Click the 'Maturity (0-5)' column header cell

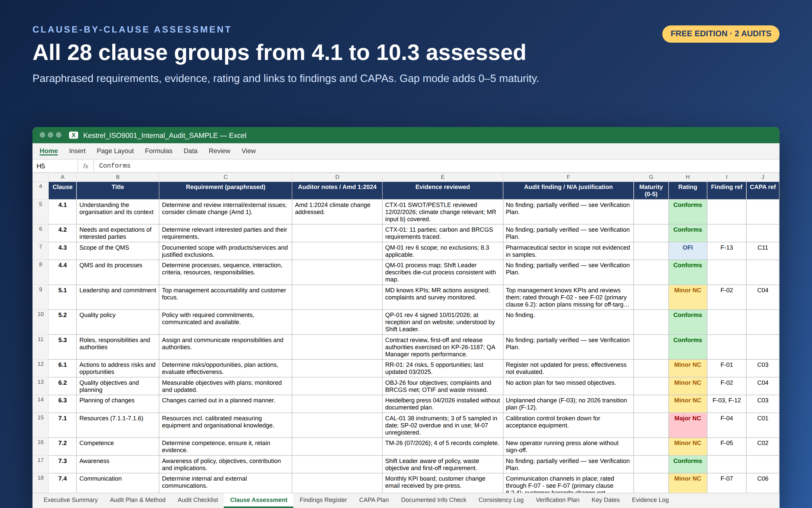click(x=651, y=190)
